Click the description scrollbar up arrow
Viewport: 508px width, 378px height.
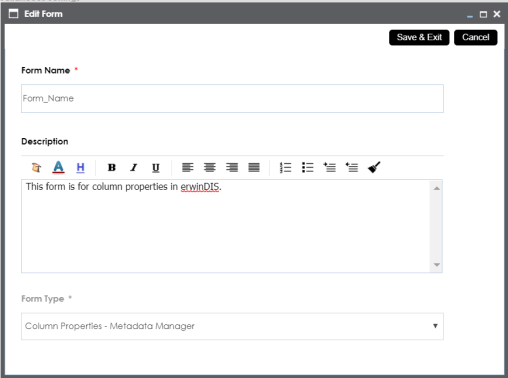(x=437, y=189)
